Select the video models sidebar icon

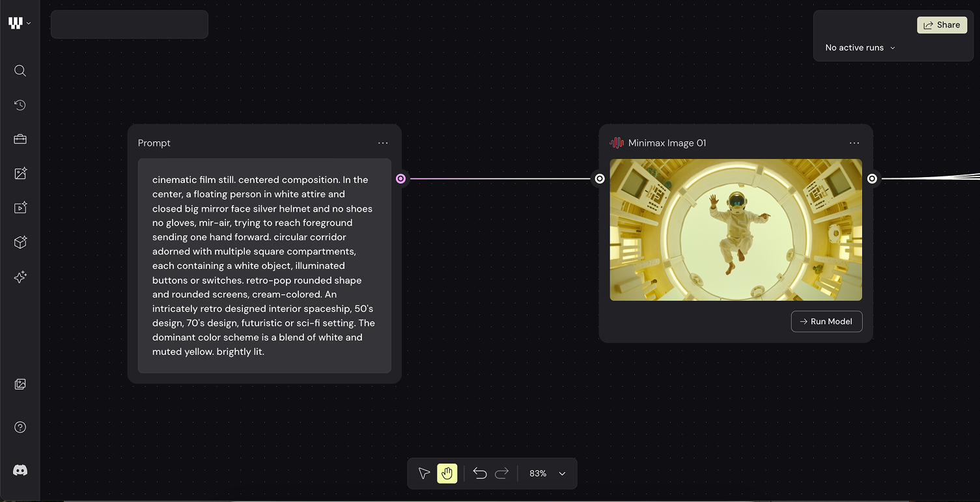(x=20, y=208)
